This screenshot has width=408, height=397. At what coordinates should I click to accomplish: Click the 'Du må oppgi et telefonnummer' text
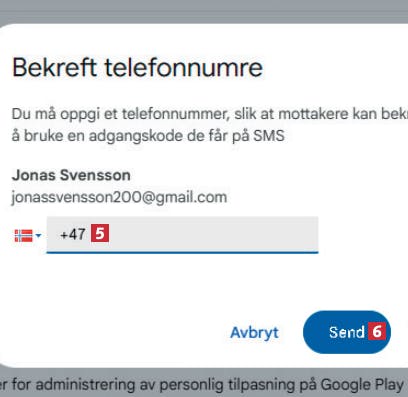[120, 114]
